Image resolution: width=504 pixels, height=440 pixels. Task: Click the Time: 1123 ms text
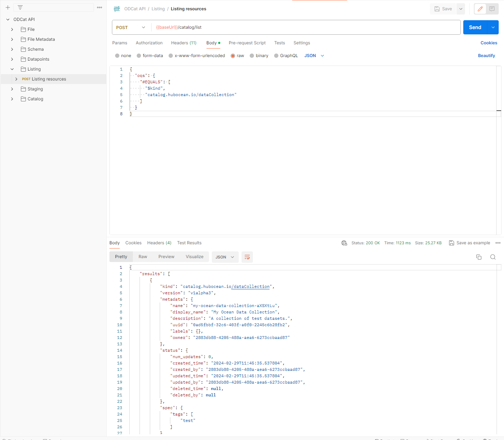397,243
